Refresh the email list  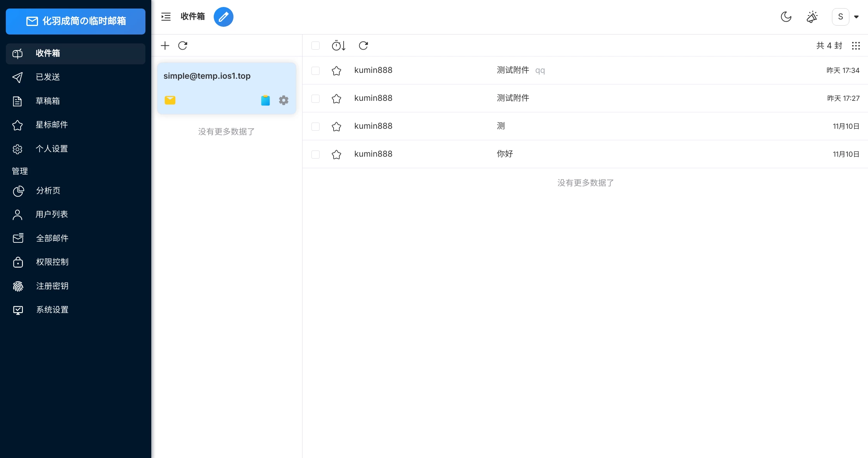[x=363, y=46]
